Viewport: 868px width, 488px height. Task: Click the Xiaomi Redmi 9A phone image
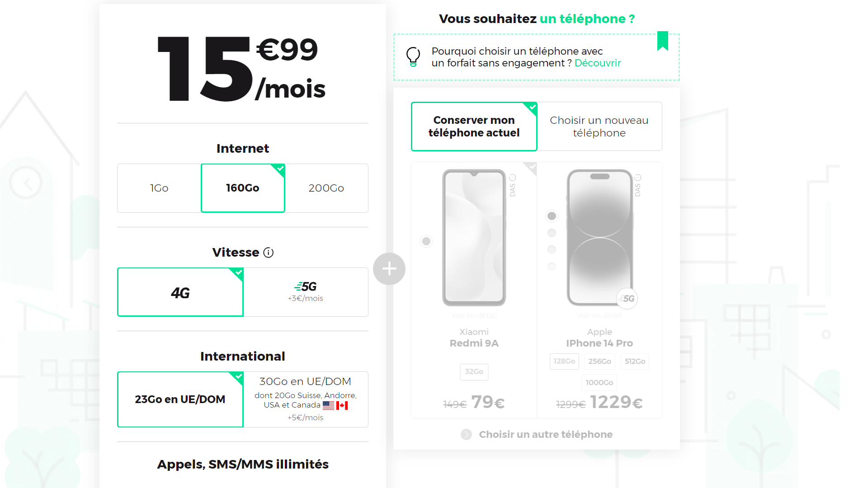(474, 238)
